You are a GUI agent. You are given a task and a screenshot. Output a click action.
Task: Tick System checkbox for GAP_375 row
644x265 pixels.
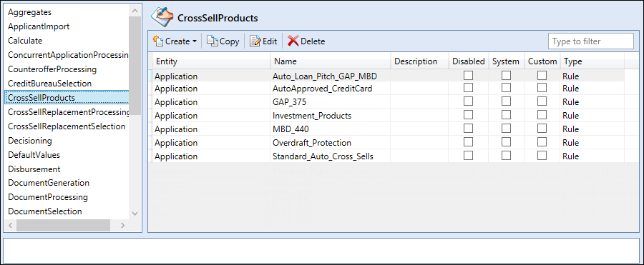506,101
